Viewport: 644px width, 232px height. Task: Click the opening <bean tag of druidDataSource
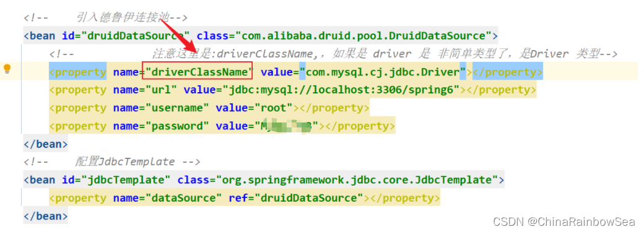39,36
